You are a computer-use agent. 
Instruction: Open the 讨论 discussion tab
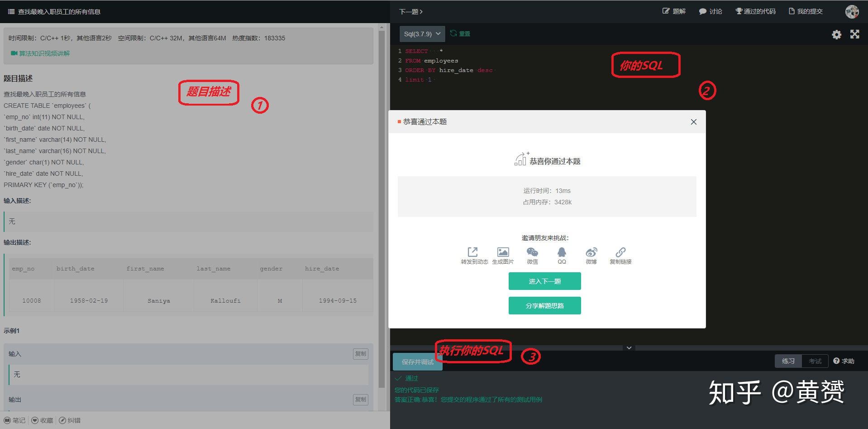click(711, 11)
